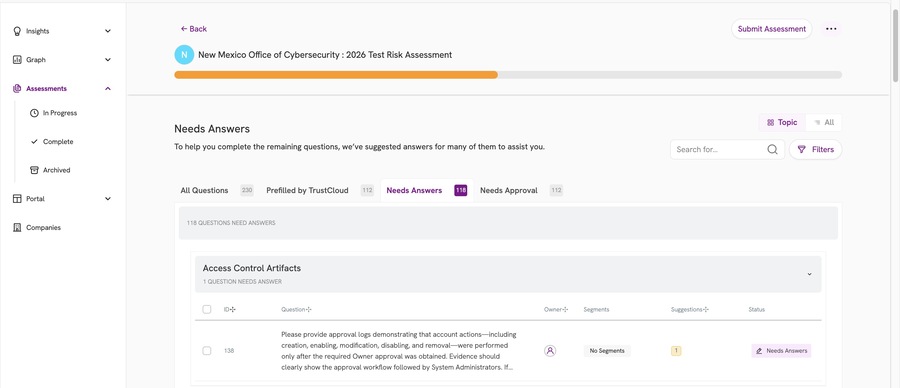
Task: Select all questions header checkbox
Action: click(x=207, y=309)
